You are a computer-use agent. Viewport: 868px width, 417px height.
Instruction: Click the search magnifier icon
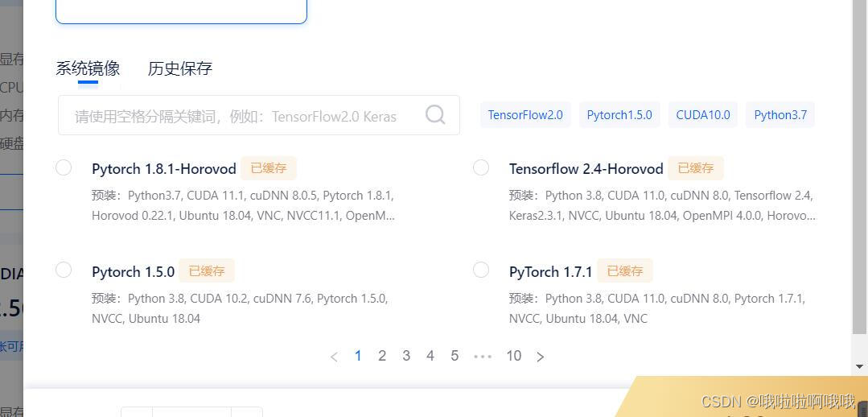[435, 115]
